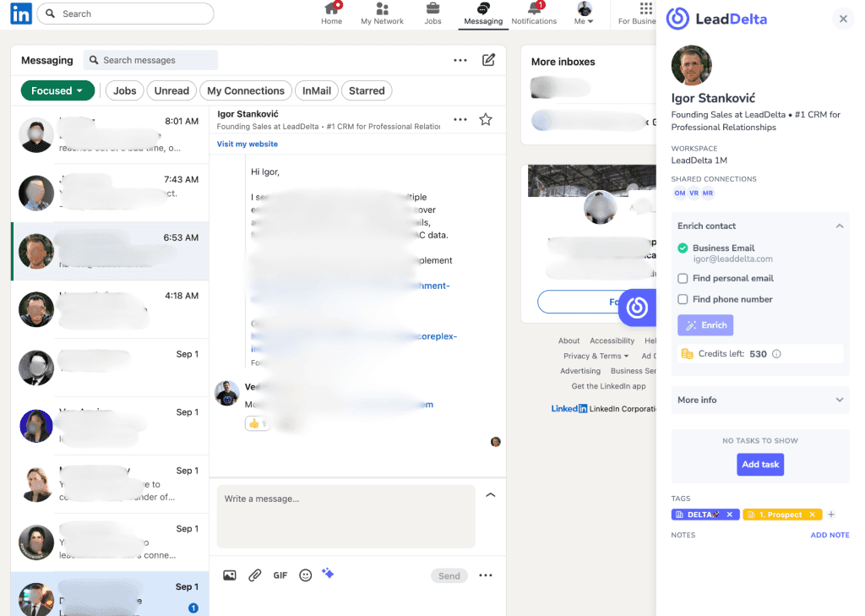Open the Advertising footer link
865x616 pixels.
tap(580, 371)
